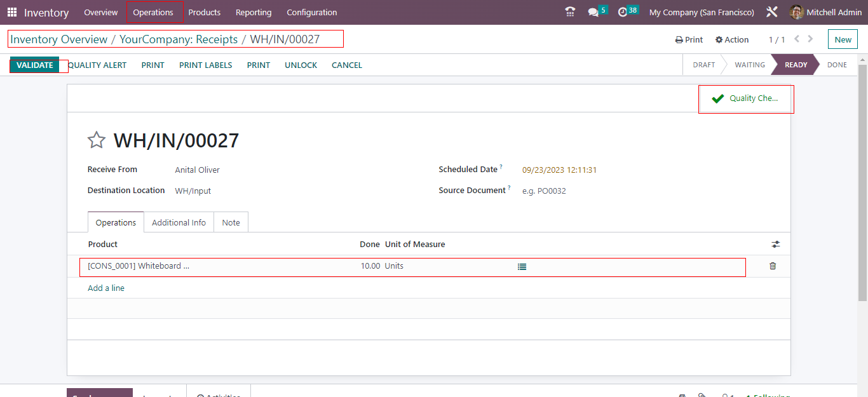
Task: Click the debug tools wrench icon
Action: 772,12
